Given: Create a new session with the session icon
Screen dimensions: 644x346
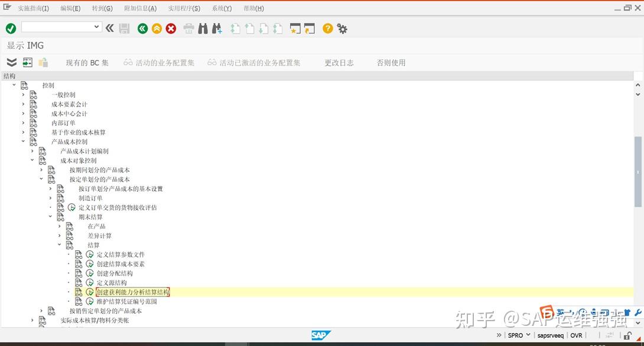Looking at the screenshot, I should (295, 28).
